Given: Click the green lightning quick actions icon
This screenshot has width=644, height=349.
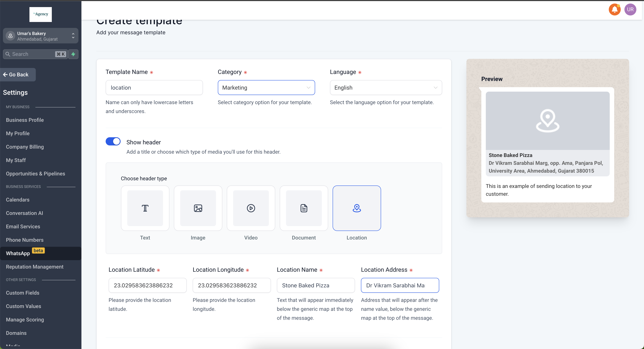Looking at the screenshot, I should pyautogui.click(x=73, y=54).
